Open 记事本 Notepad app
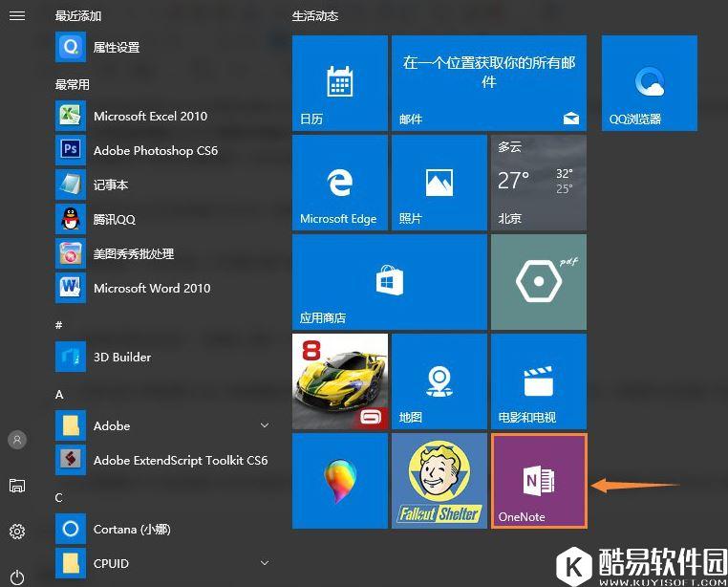 click(x=162, y=185)
